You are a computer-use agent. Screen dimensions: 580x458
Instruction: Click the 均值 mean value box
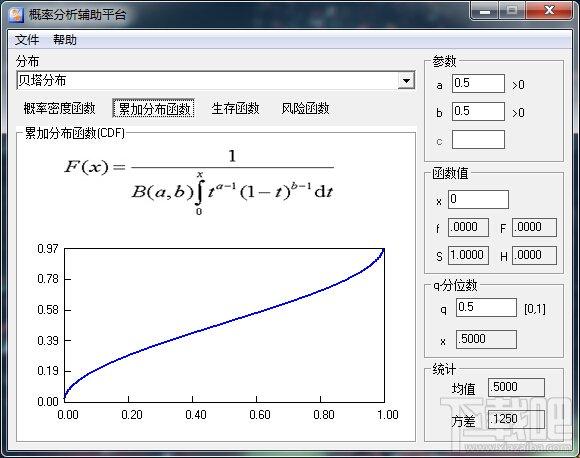(516, 387)
